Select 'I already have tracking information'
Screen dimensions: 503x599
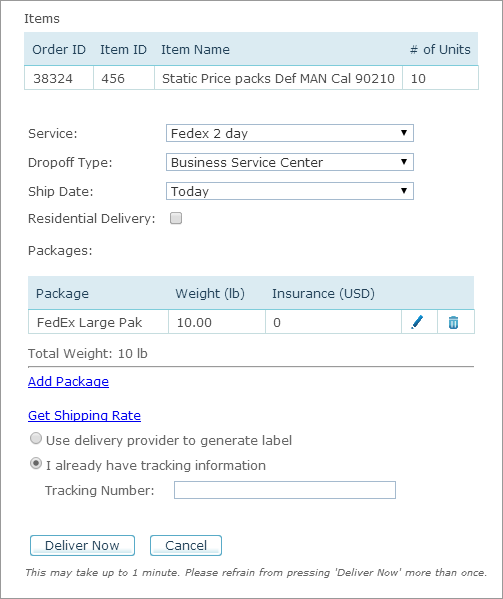[36, 464]
